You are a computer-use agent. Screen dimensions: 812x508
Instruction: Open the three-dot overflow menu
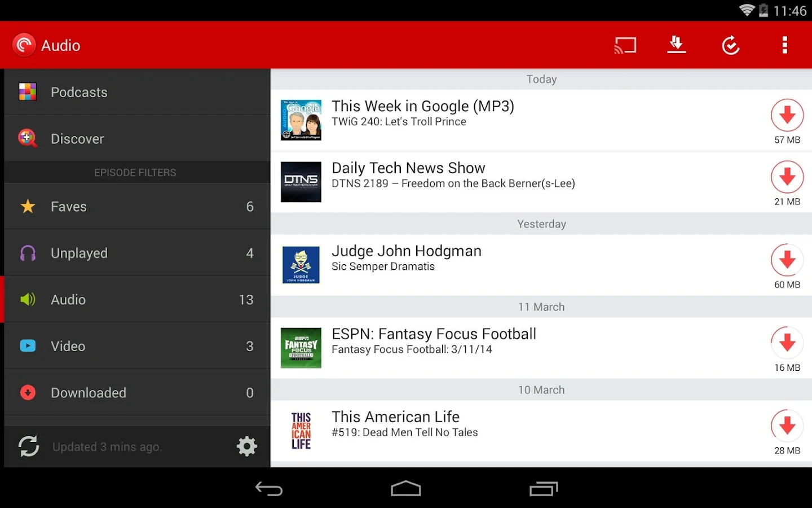coord(784,45)
